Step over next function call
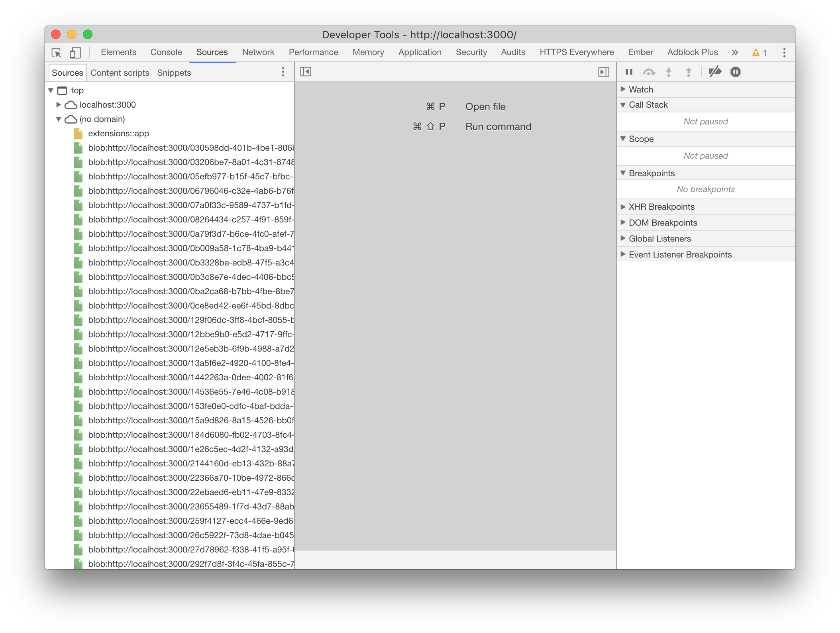This screenshot has height=633, width=840. 649,72
